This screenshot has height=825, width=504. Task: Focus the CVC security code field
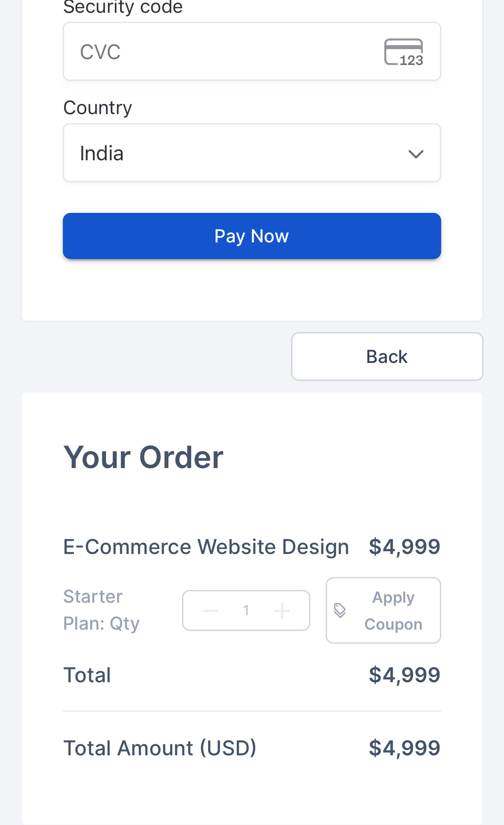click(x=222, y=52)
